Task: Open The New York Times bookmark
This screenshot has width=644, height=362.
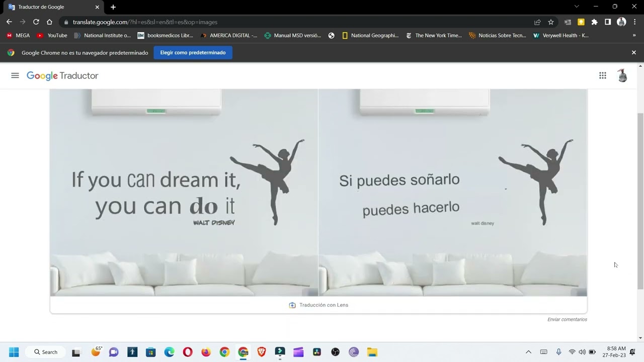Action: click(x=434, y=36)
